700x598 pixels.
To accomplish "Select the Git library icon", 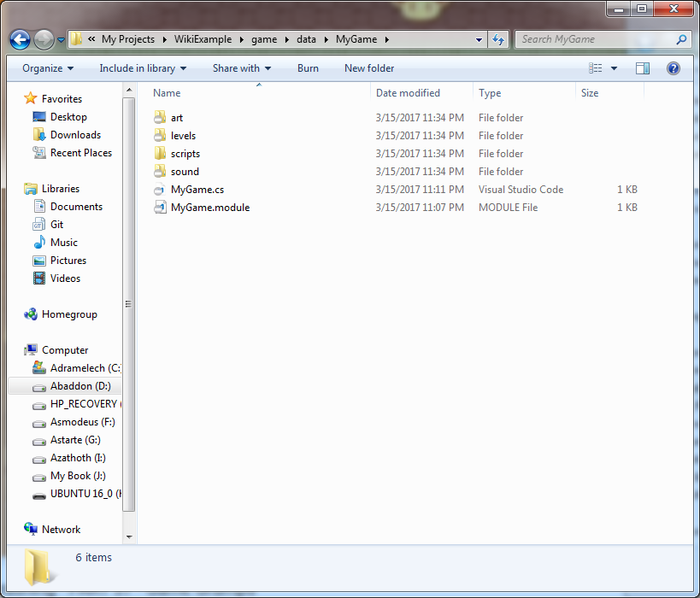I will pos(39,225).
